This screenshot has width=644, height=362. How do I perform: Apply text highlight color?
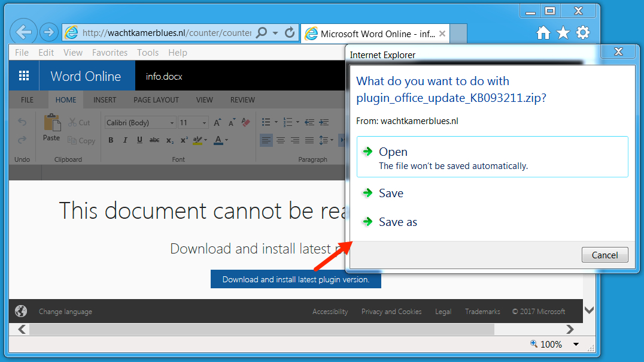click(x=198, y=140)
